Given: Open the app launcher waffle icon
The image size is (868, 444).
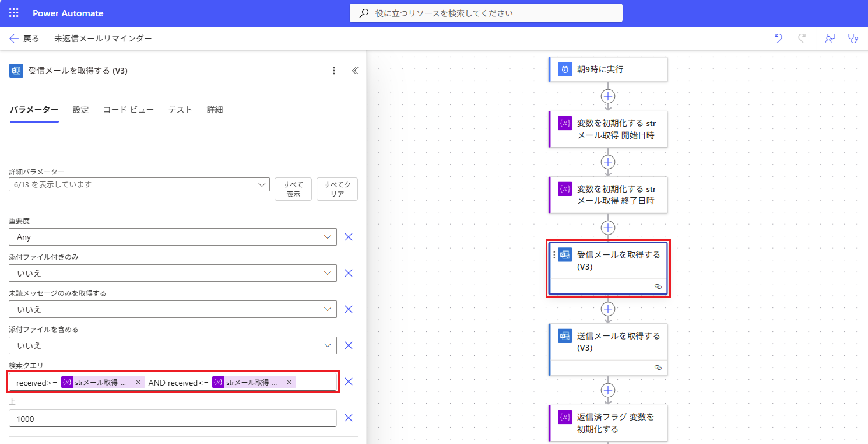Looking at the screenshot, I should (14, 13).
